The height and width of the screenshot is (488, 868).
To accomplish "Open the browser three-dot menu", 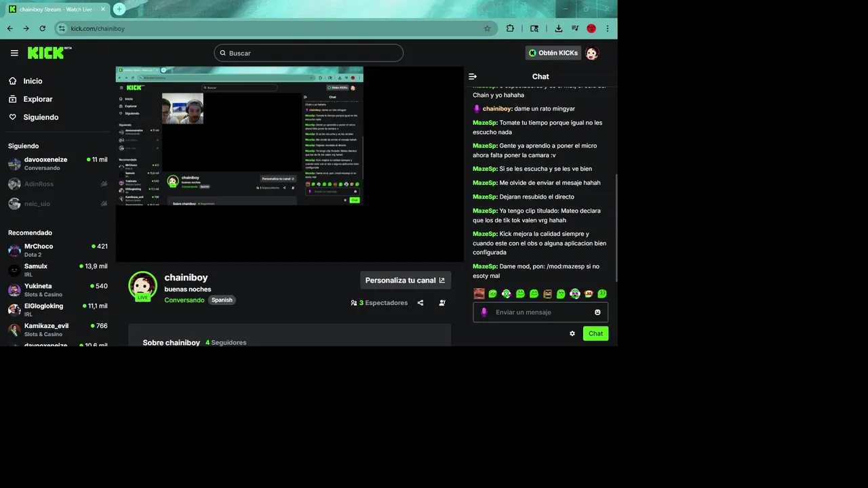I will [x=608, y=28].
